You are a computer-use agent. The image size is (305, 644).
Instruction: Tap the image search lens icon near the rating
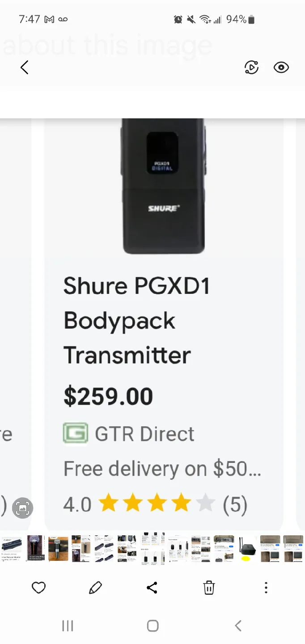coord(23,508)
